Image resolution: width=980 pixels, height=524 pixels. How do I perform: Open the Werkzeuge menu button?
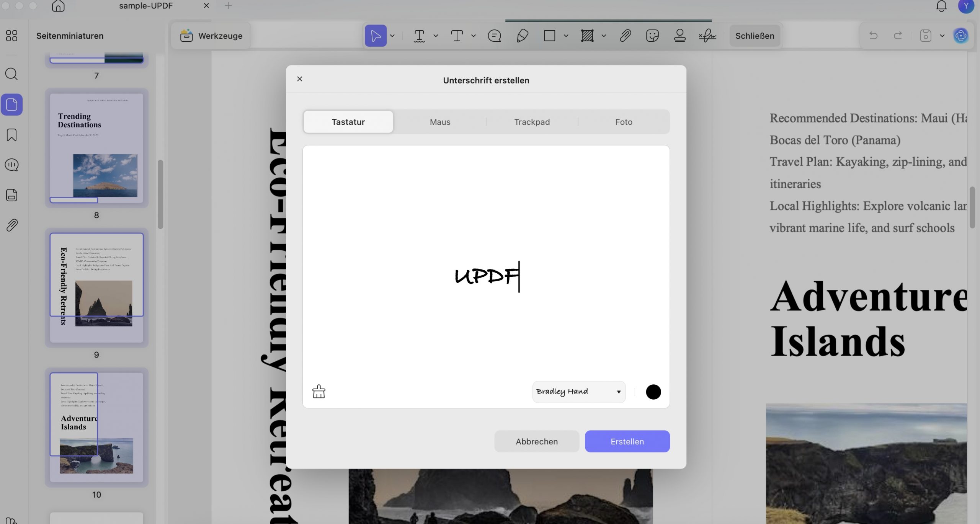(211, 36)
